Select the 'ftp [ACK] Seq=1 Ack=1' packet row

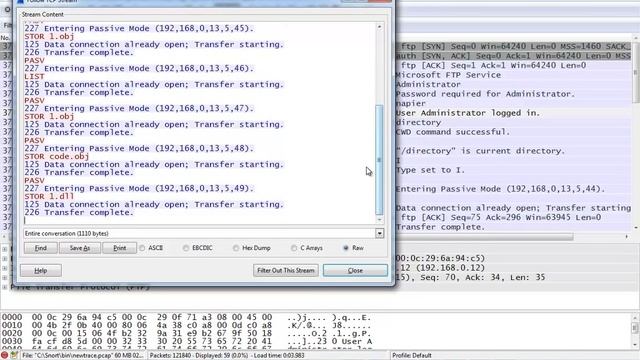[513, 65]
